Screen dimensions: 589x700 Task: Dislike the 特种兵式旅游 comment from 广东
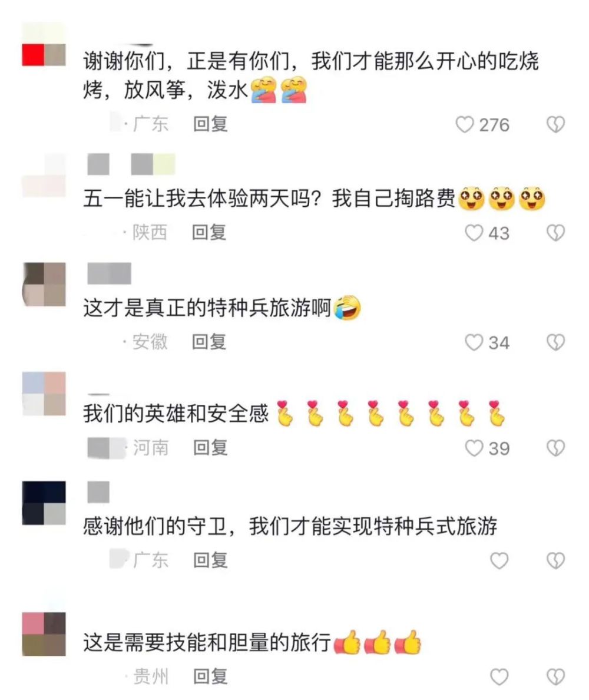[555, 561]
